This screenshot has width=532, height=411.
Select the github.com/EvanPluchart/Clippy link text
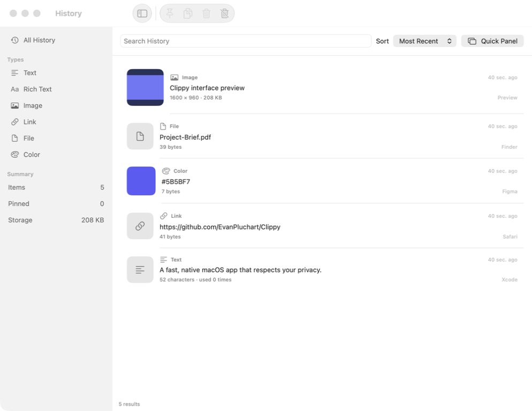click(220, 227)
